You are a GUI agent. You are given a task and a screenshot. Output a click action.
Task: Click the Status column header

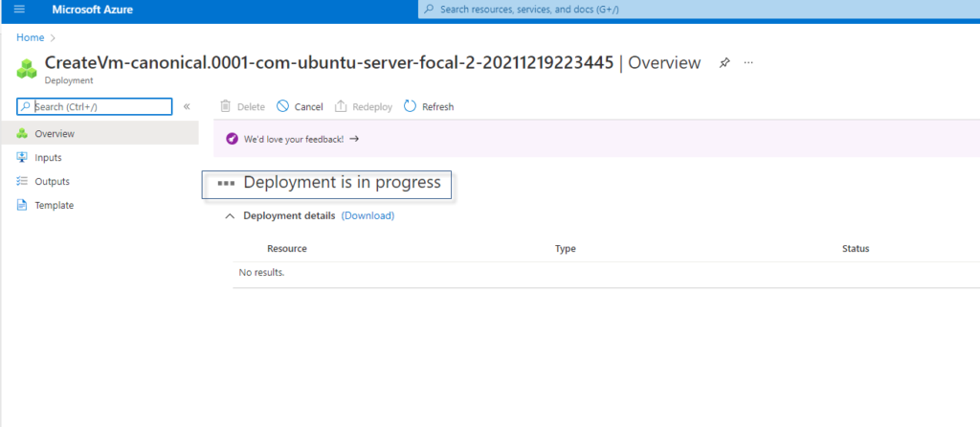(856, 249)
